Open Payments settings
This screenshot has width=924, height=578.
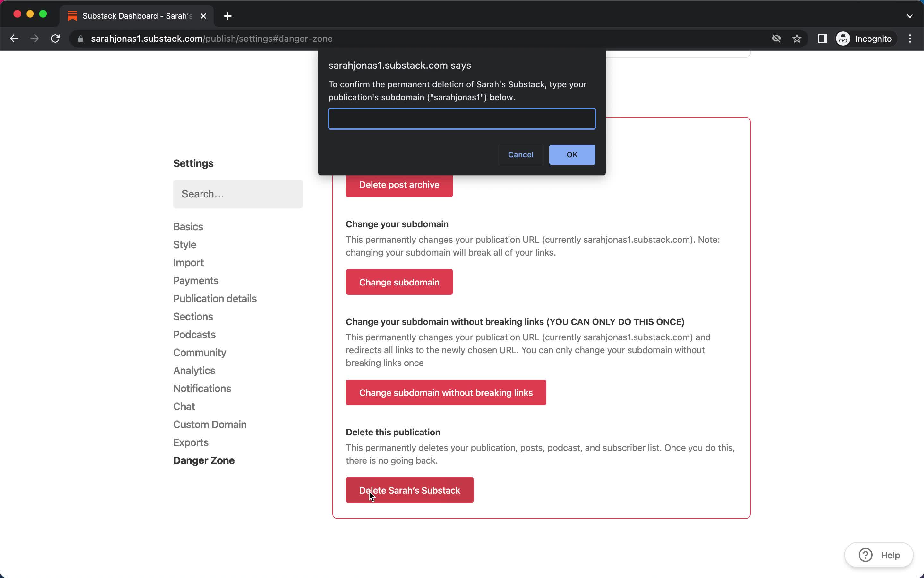tap(195, 281)
